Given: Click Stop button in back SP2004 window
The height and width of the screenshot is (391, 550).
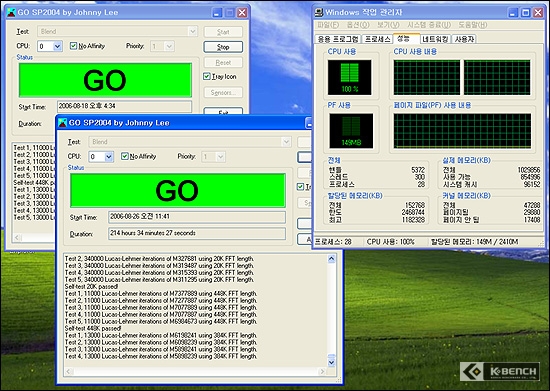Looking at the screenshot, I should 223,47.
